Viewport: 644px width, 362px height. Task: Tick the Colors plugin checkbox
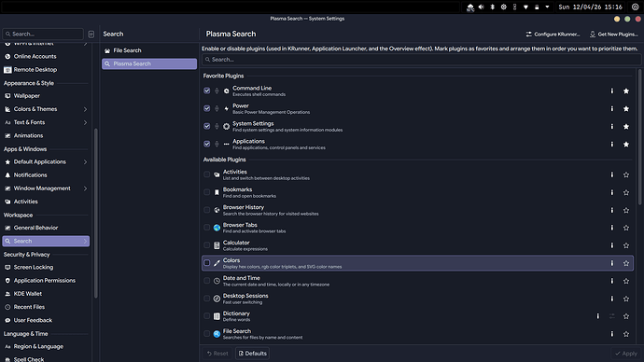pyautogui.click(x=206, y=263)
